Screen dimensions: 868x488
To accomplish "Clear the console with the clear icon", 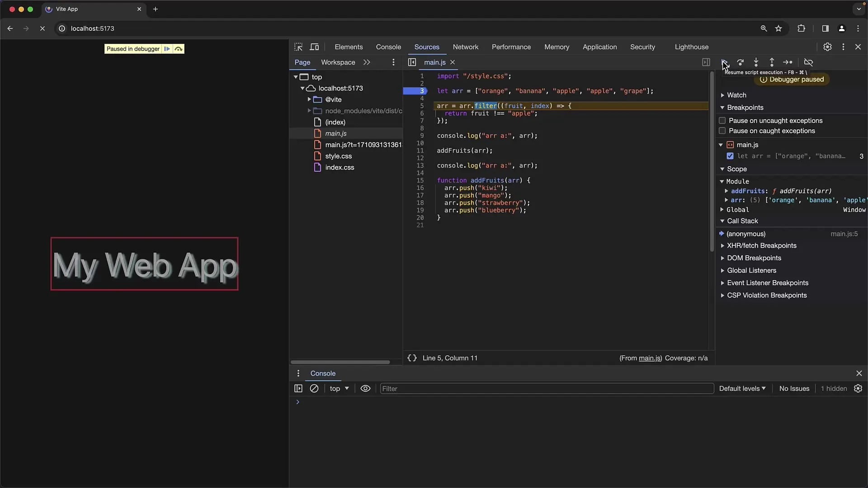I will coord(314,389).
